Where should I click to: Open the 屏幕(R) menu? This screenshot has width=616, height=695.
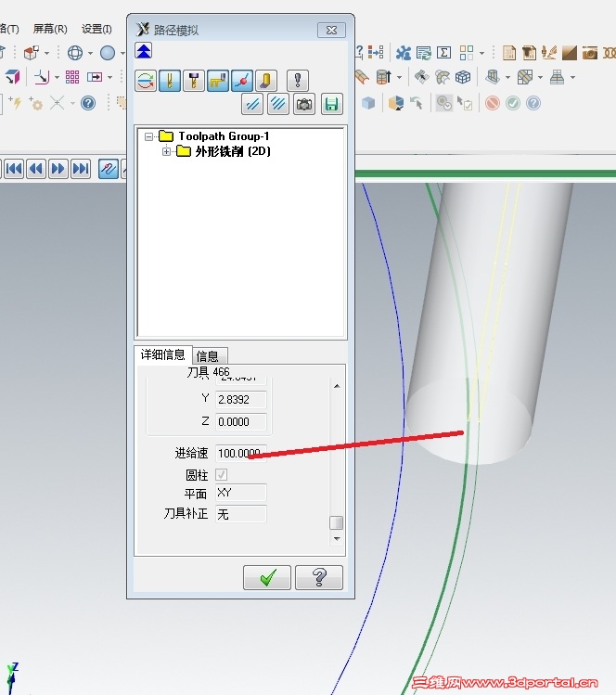click(50, 29)
